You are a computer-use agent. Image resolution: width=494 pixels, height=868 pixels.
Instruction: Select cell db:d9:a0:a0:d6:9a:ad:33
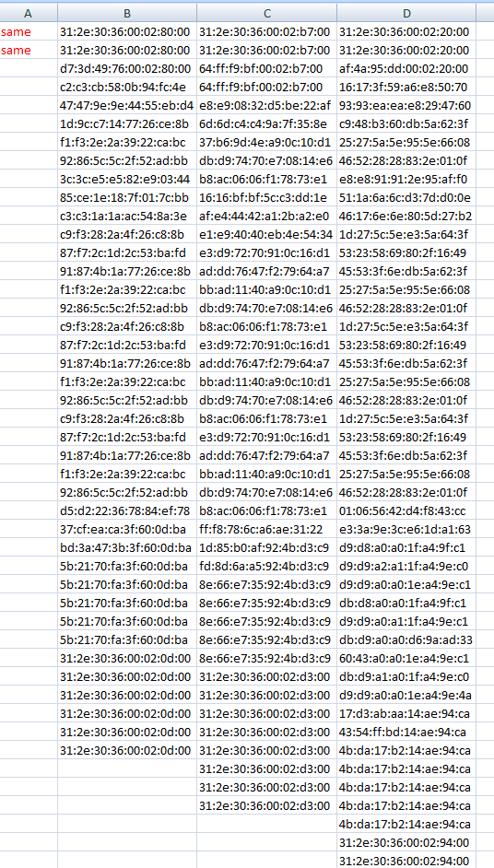406,640
